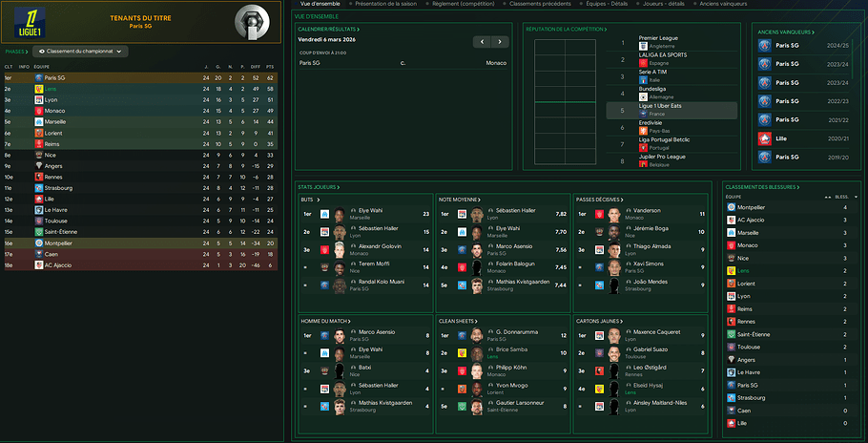Click PSG crest for 2024/25 winner
This screenshot has width=868, height=443.
764,46
